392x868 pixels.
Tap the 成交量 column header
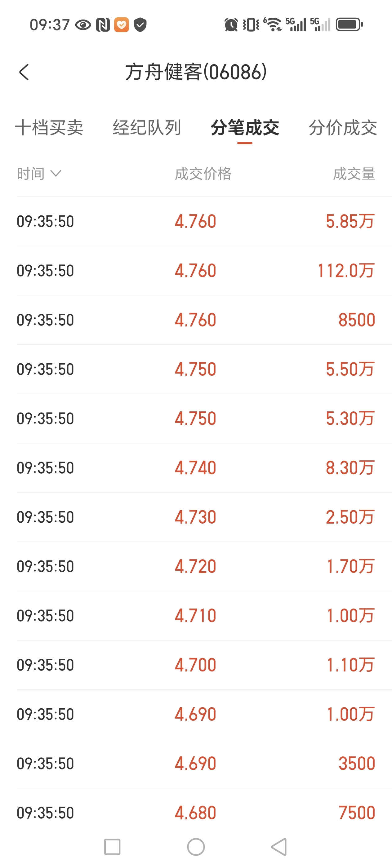point(354,174)
